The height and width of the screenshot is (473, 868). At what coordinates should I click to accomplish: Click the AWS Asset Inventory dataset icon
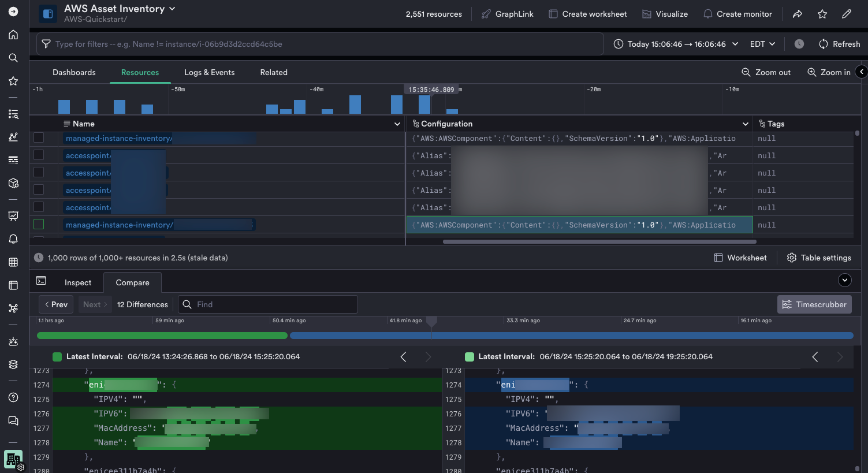click(48, 13)
